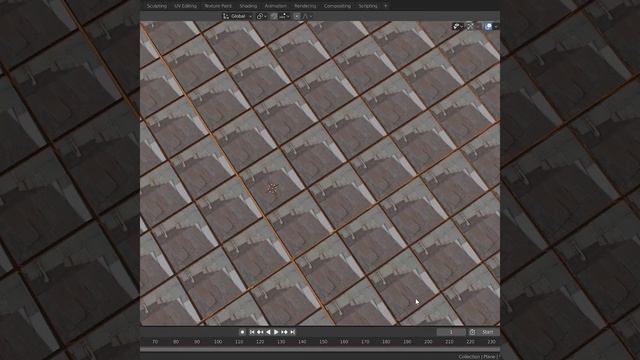The image size is (640, 360).
Task: Click the timeline horizontal scrollbar
Action: (x=320, y=349)
